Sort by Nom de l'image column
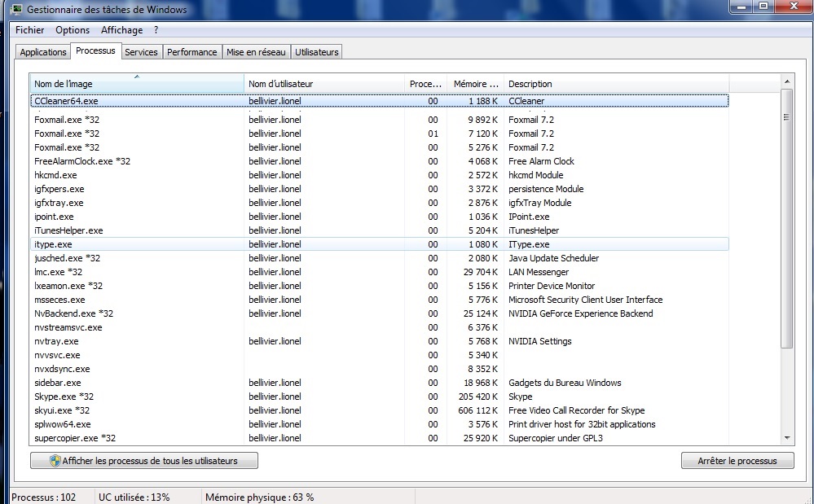Image resolution: width=814 pixels, height=504 pixels. click(x=137, y=84)
